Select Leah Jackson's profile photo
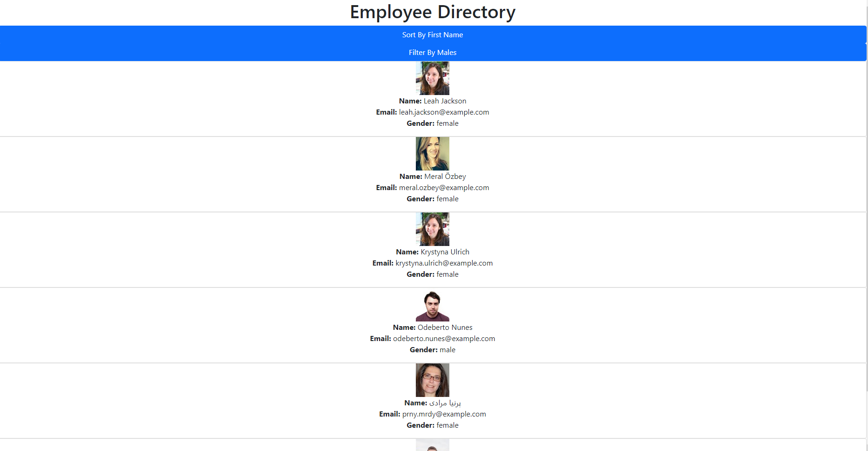This screenshot has height=451, width=868. pos(432,78)
